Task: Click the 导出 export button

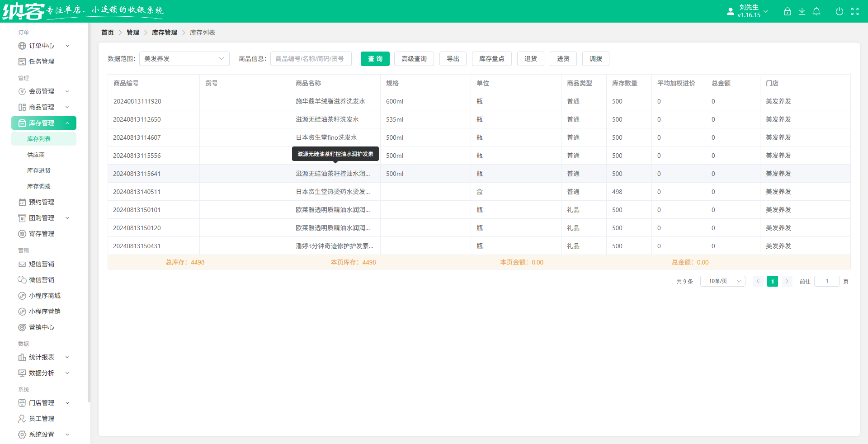Action: tap(453, 59)
